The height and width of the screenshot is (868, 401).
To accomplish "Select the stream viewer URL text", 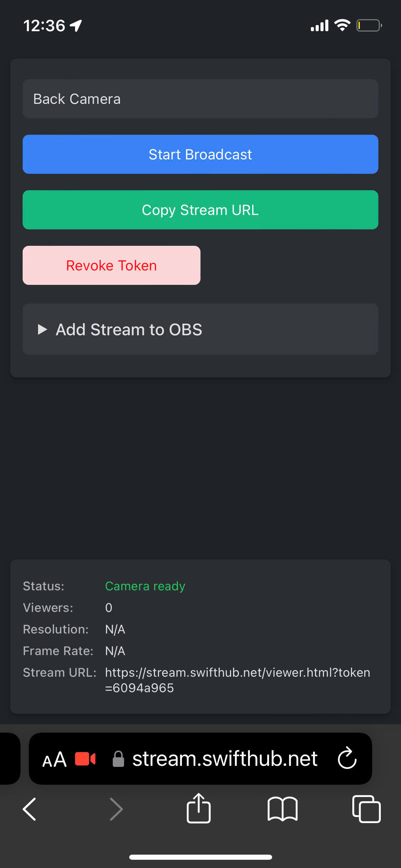I will tap(238, 680).
